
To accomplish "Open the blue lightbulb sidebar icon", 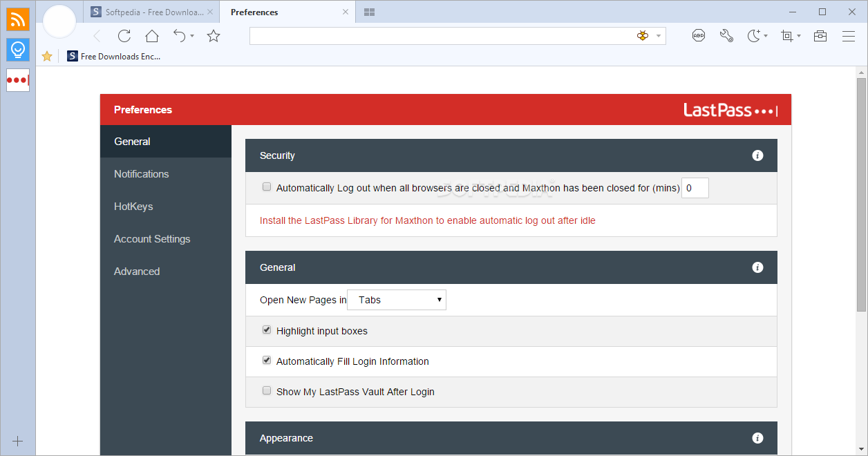I will click(x=18, y=50).
